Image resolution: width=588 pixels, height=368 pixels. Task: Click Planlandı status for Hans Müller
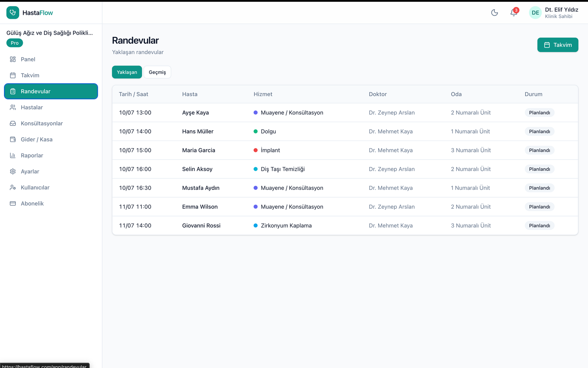coord(539,131)
